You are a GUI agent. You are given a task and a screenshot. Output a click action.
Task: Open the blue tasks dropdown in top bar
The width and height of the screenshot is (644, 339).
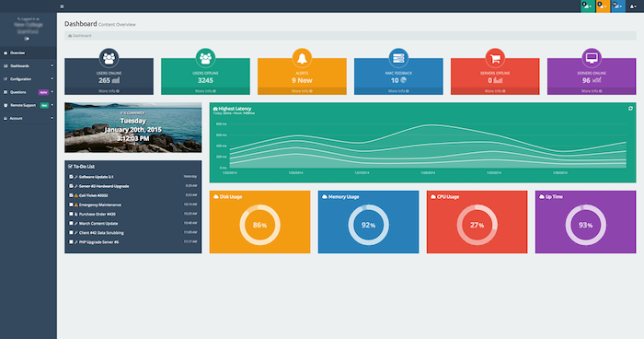(617, 6)
